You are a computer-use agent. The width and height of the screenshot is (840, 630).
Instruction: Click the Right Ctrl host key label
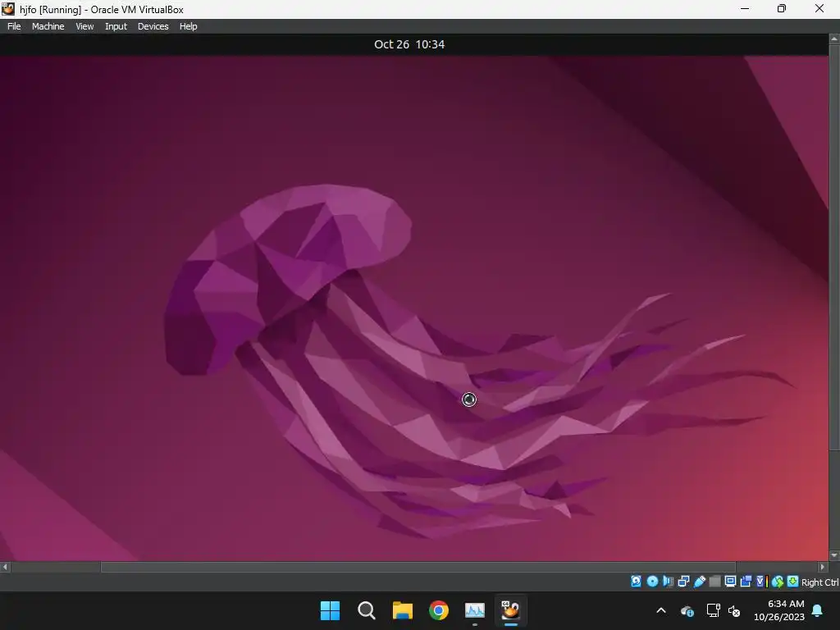(820, 582)
